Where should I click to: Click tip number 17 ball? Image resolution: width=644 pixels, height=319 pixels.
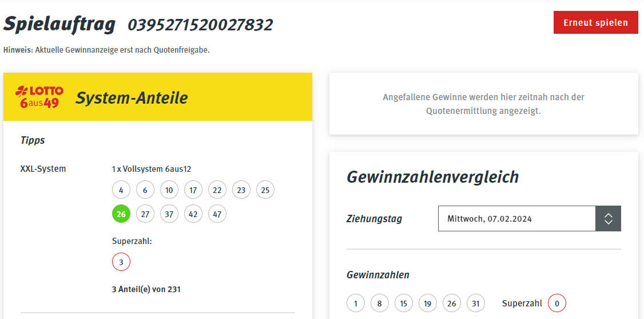(193, 190)
